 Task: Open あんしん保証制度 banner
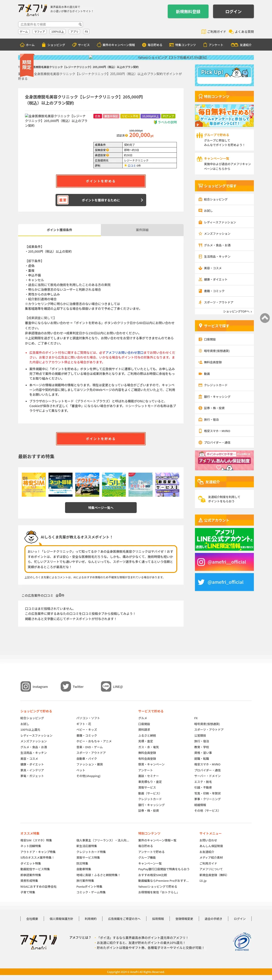click(x=224, y=460)
